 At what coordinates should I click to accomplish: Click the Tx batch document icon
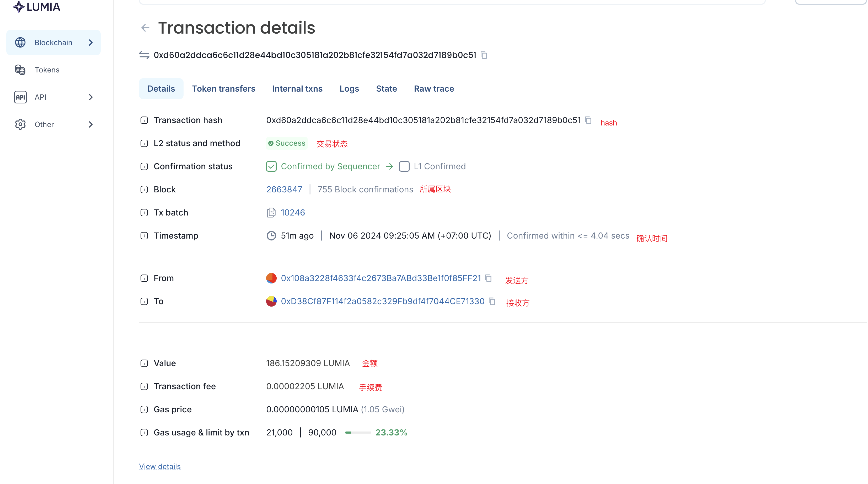pos(271,213)
